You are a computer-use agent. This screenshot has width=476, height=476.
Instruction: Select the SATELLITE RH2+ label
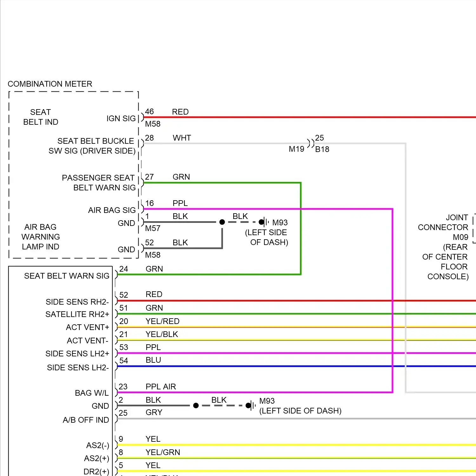(x=77, y=314)
